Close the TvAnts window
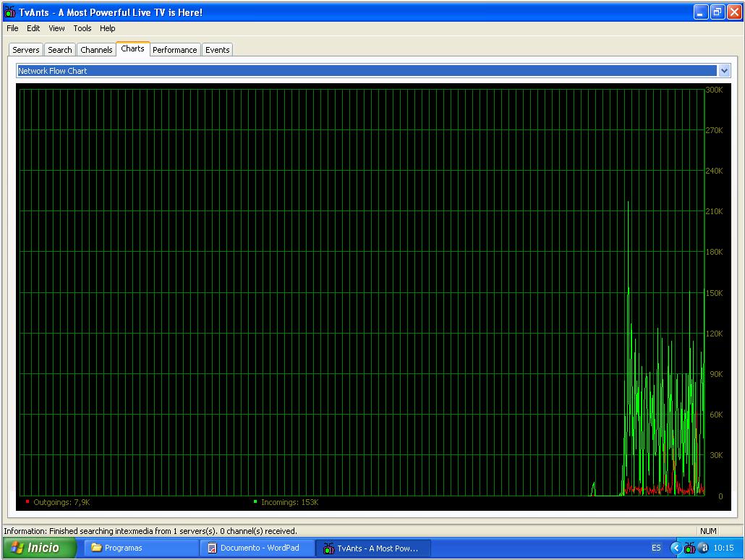Screen dimensions: 745x560 (734, 12)
